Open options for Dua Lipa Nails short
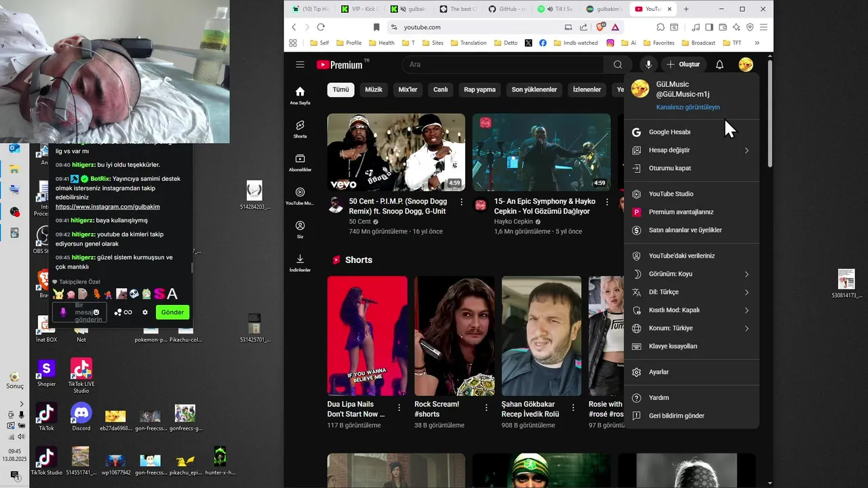 point(399,408)
